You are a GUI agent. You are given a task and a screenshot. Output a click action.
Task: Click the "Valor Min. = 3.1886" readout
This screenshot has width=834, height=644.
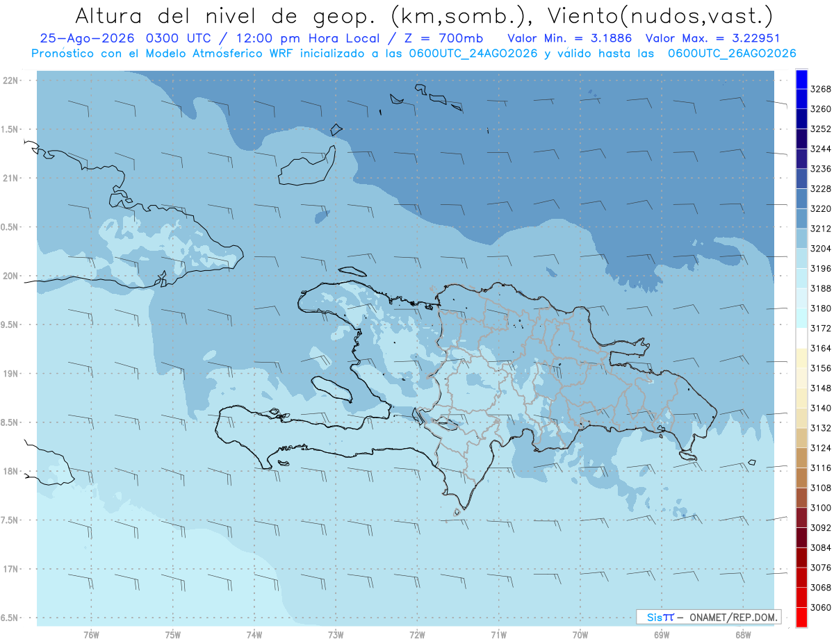(x=570, y=38)
